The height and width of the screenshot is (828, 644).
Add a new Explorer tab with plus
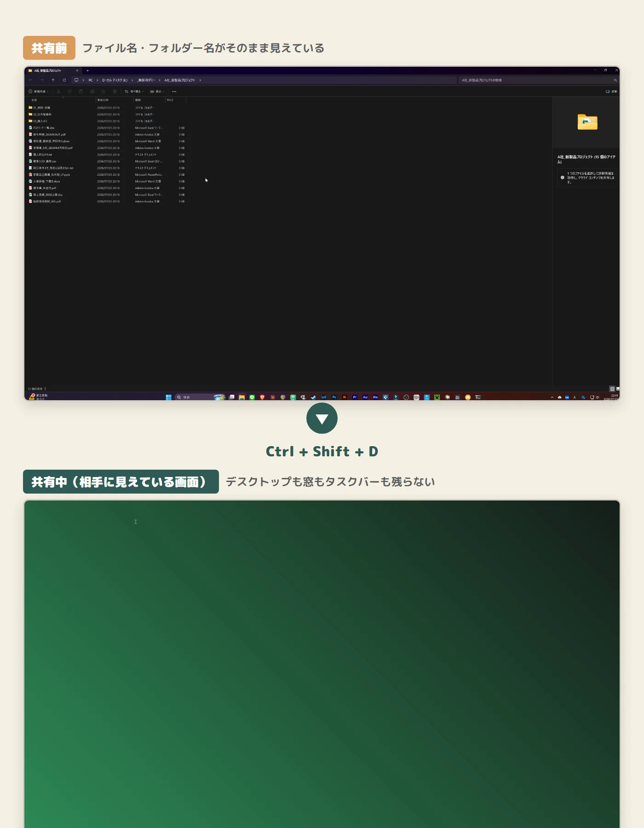tap(87, 71)
